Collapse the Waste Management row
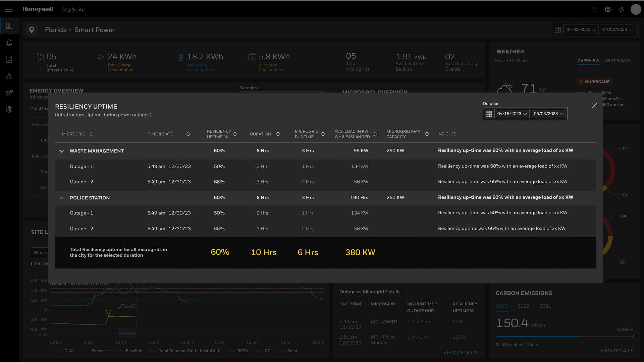Screen dimensions: 644x362 [x=61, y=151]
